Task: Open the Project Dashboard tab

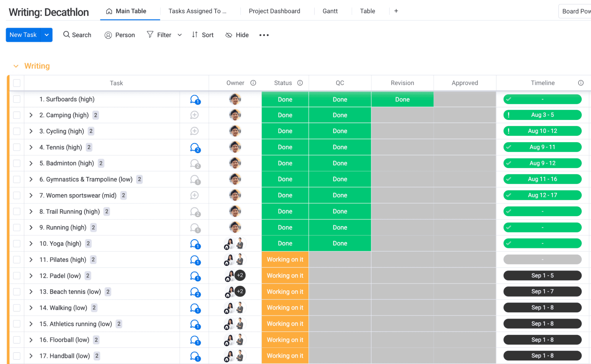Action: 274,11
